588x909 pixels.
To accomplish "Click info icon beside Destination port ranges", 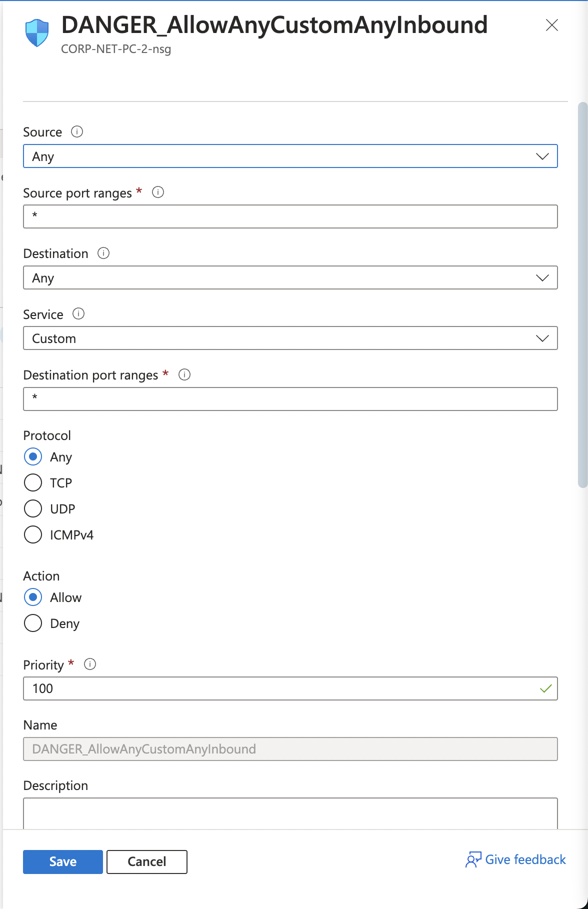I will point(184,374).
